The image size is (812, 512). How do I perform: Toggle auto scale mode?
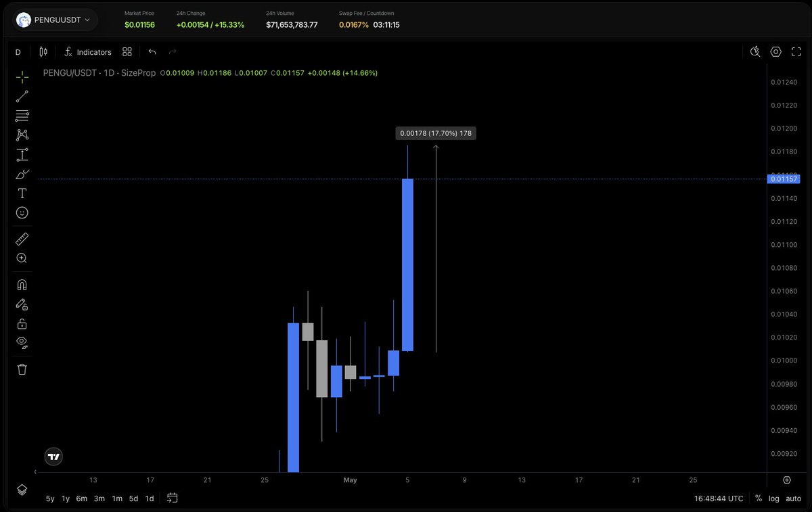click(x=794, y=498)
